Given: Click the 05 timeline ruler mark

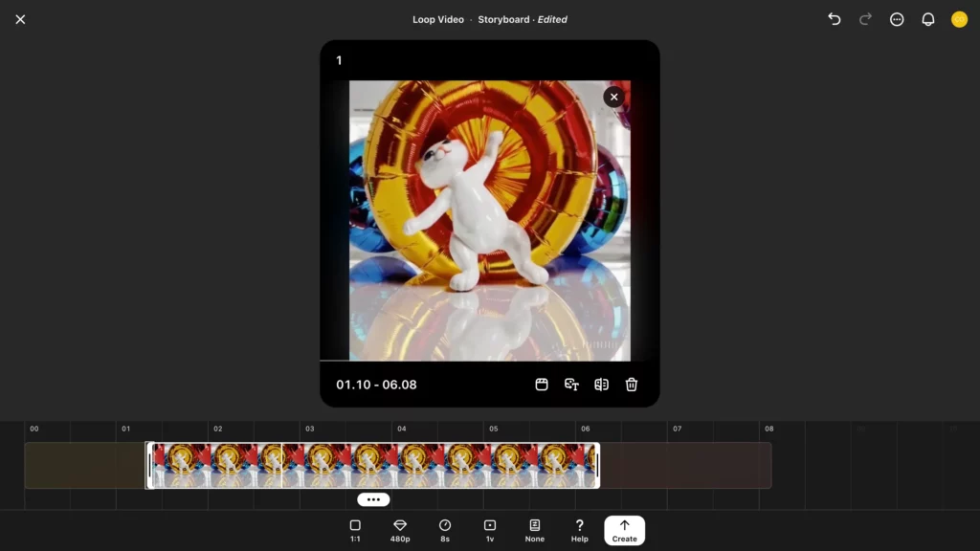Looking at the screenshot, I should coord(494,429).
